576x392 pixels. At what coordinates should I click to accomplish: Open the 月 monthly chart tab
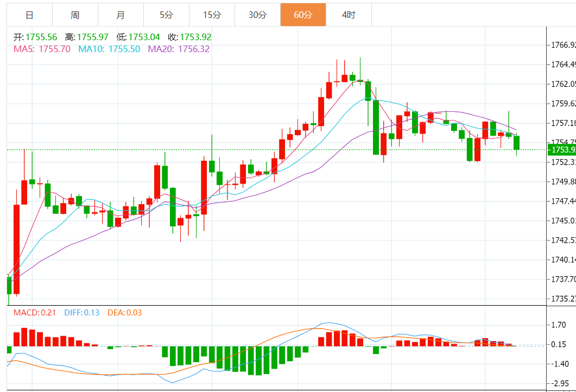point(121,15)
